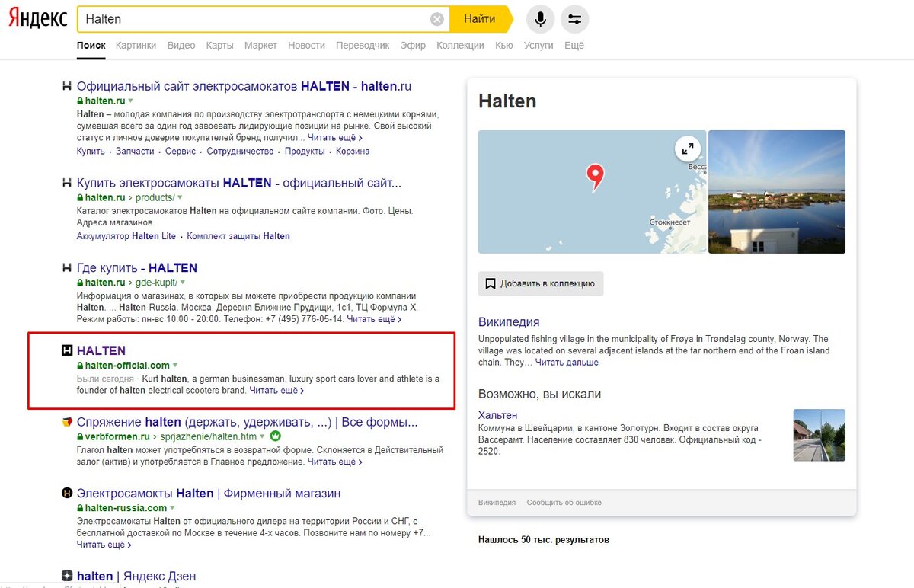Expand the map with fullscreen arrows icon
The width and height of the screenshot is (914, 588).
(x=687, y=149)
